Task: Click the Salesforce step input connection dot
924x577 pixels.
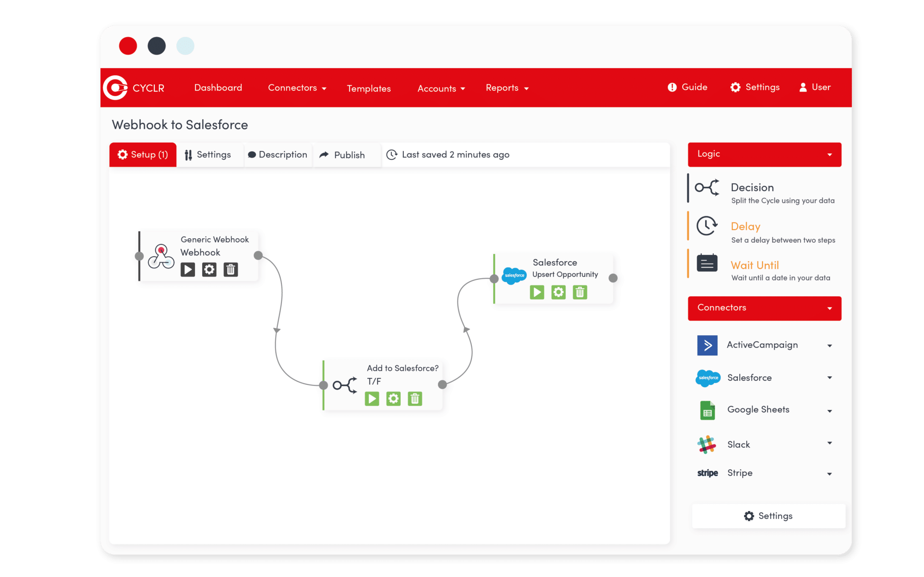Action: (494, 279)
